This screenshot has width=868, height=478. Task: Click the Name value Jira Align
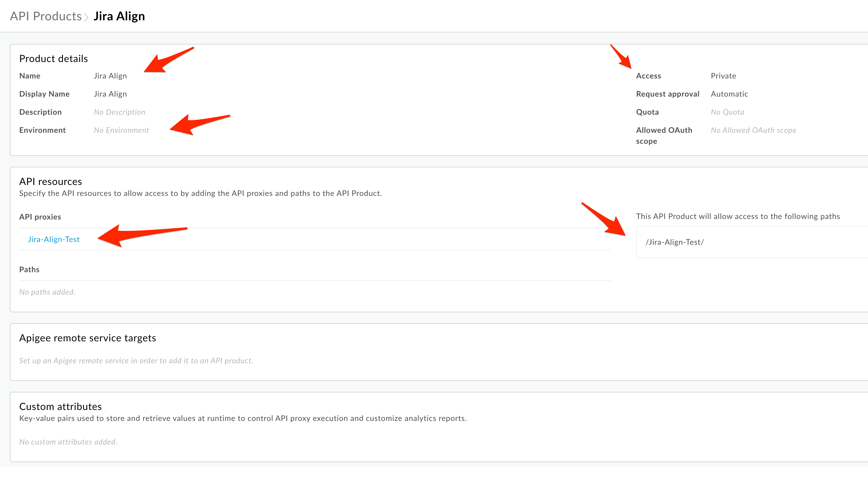coord(110,76)
